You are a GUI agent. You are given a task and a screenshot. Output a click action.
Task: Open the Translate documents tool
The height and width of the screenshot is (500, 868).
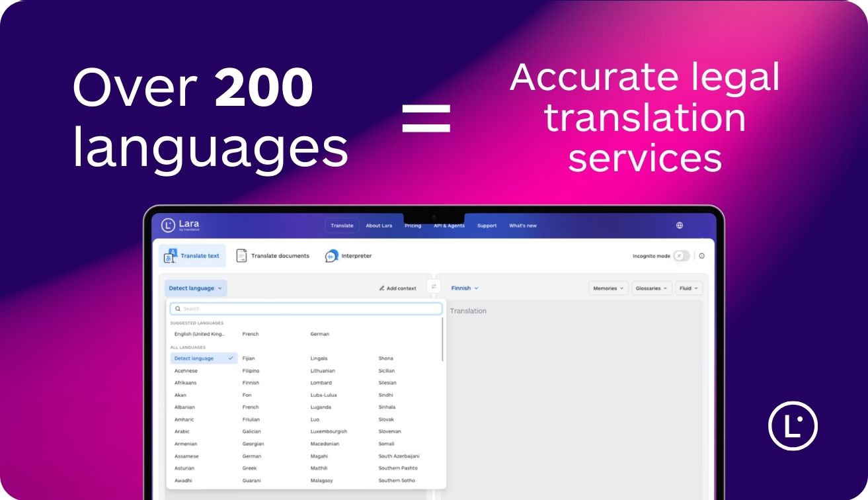pos(273,255)
